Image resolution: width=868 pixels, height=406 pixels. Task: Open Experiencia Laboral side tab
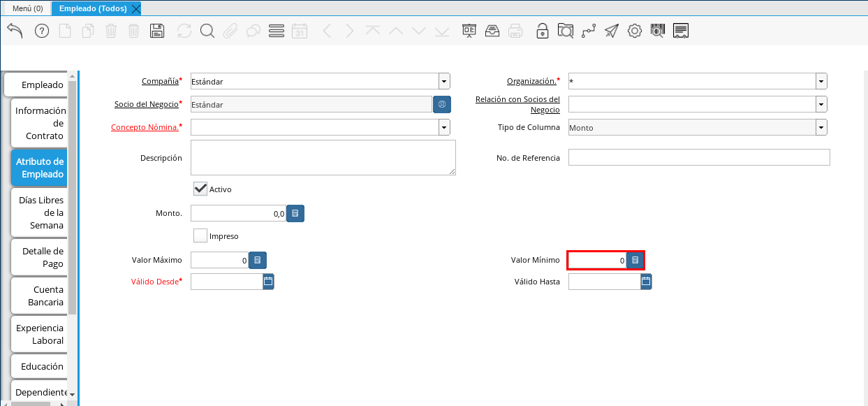[40, 334]
